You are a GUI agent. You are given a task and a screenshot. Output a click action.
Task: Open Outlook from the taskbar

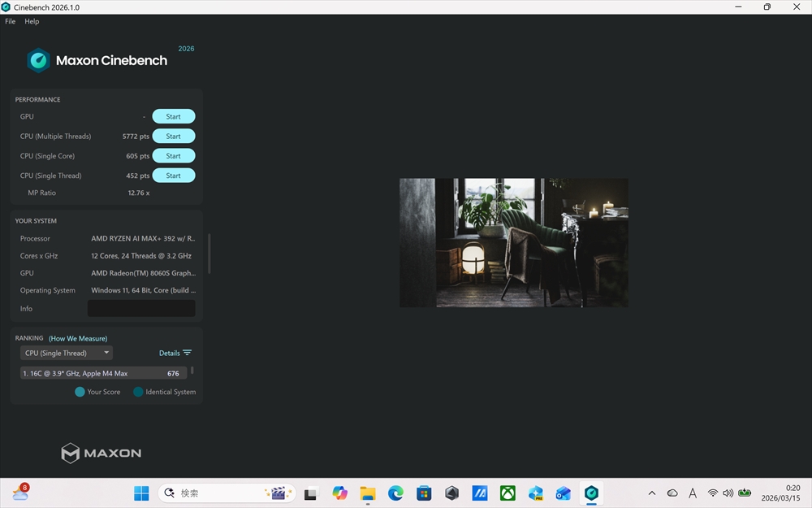tap(564, 493)
